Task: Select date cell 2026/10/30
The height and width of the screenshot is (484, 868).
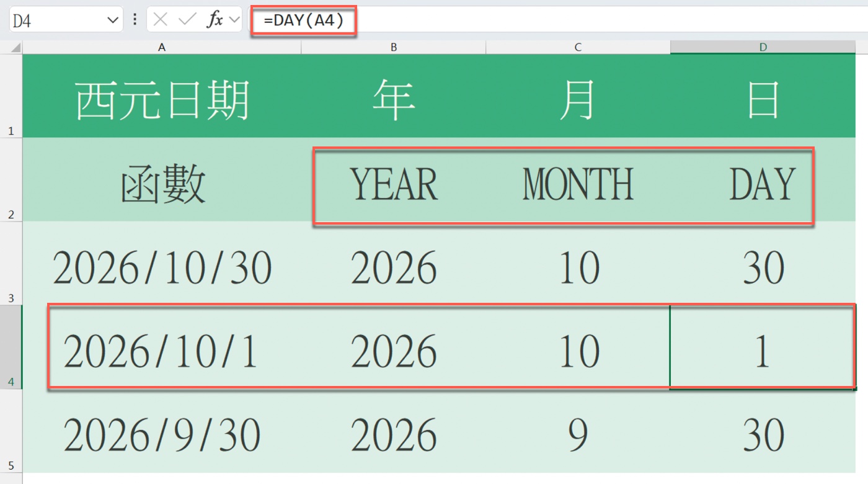Action: tap(162, 263)
